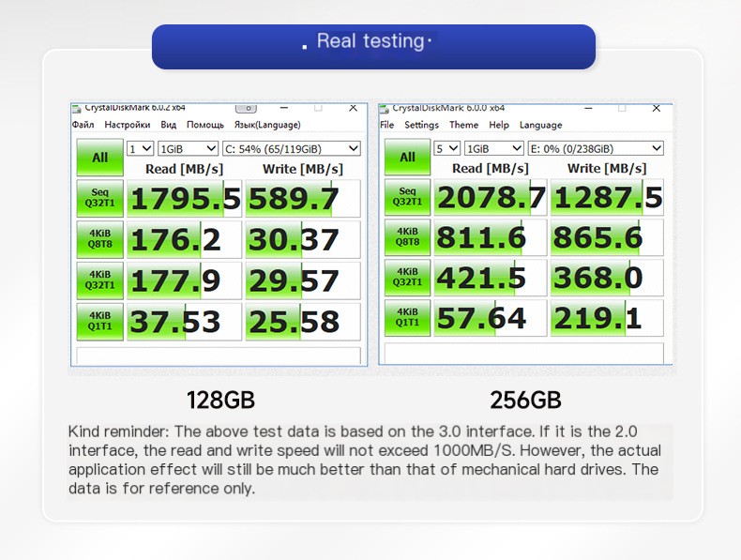Screen dimensions: 741x560
Task: Open the File menu
Action: click(x=386, y=125)
